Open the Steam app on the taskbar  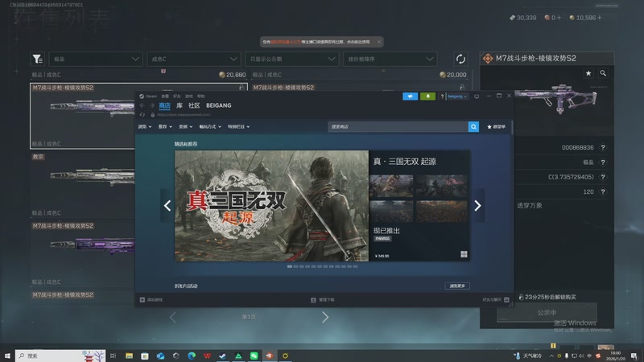(x=222, y=356)
